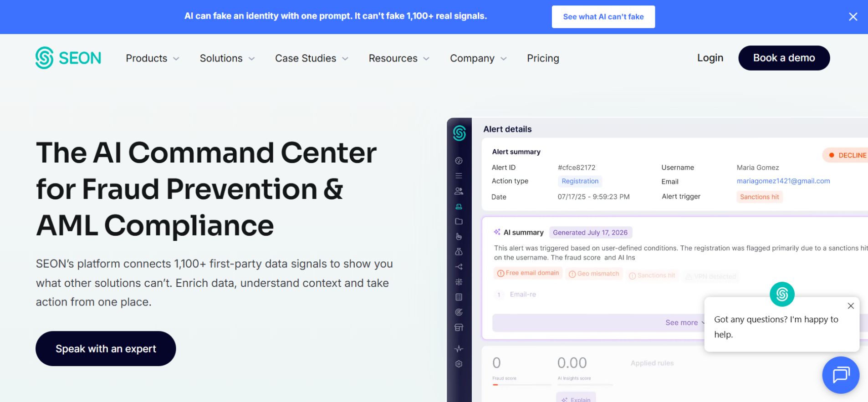This screenshot has width=868, height=402.
Task: Click Speak with an expert button
Action: [x=106, y=349]
